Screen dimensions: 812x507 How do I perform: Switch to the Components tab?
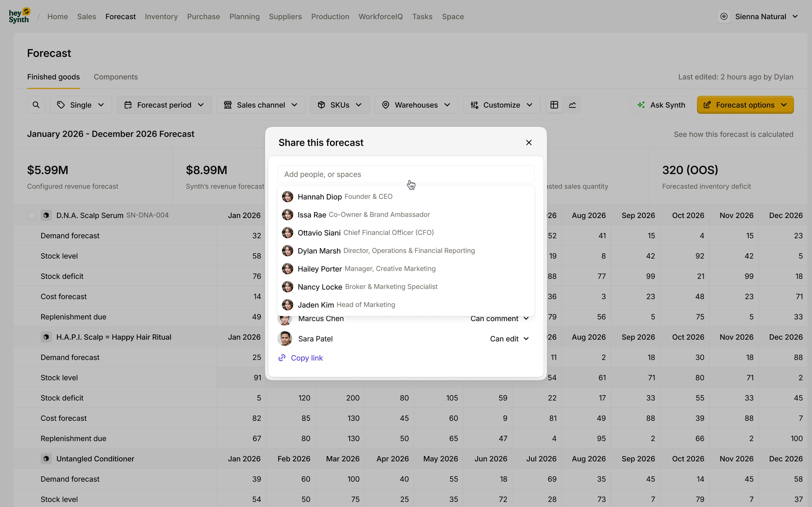[115, 77]
